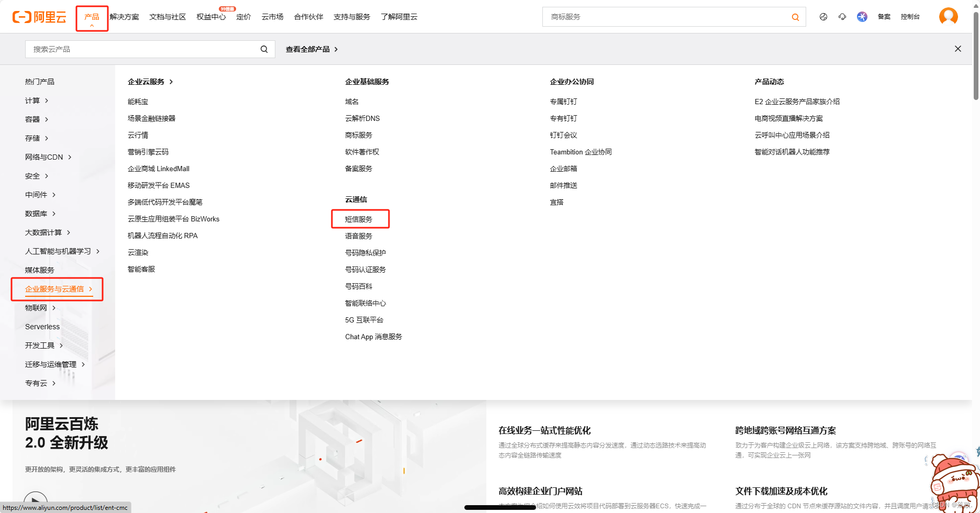The width and height of the screenshot is (980, 513).
Task: Open the 解决方案 top menu
Action: 125,17
